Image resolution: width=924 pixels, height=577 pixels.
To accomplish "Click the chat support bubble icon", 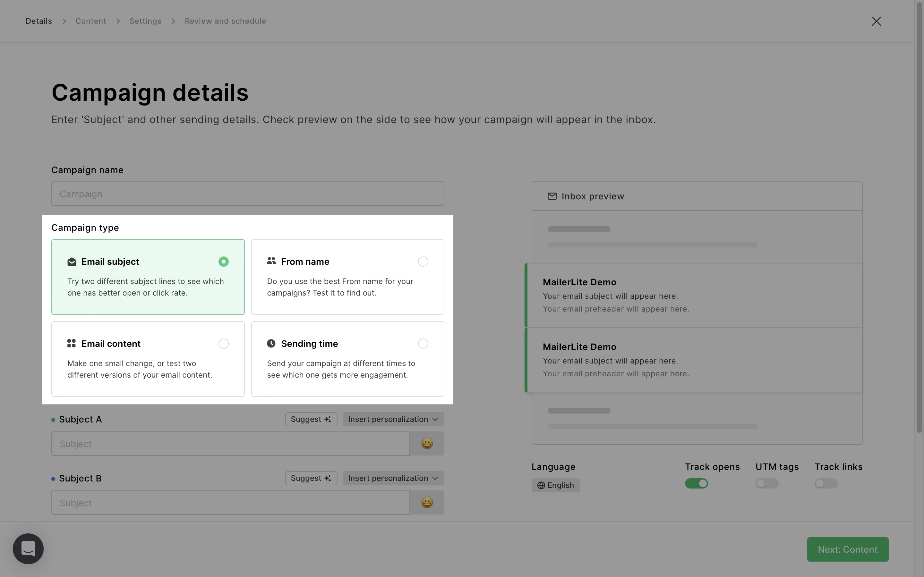I will click(28, 548).
